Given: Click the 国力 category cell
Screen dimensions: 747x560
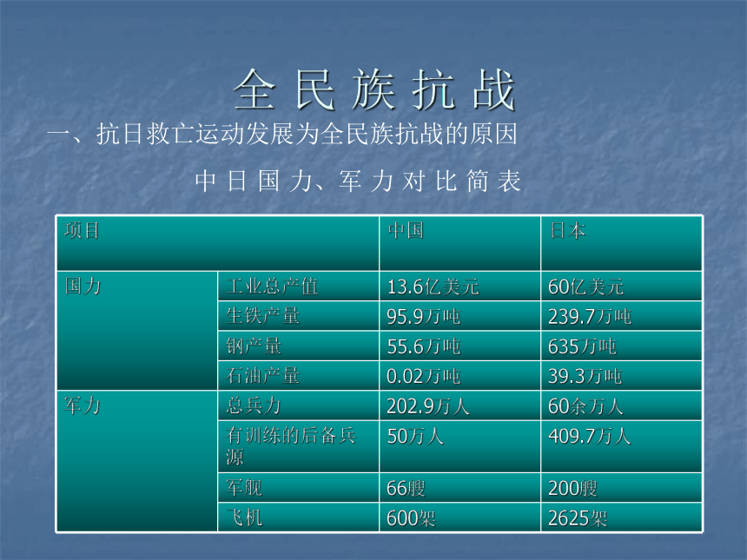Looking at the screenshot, I should (x=136, y=331).
